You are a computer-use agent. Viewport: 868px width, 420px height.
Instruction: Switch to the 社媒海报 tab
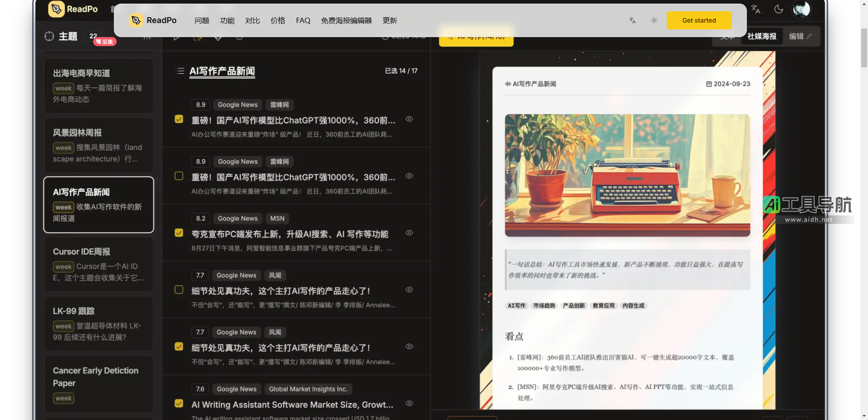pos(761,36)
